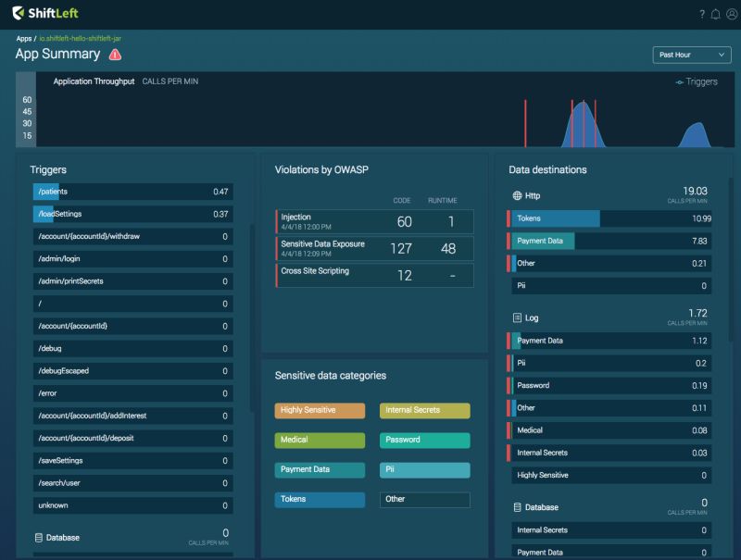Click the Internal Secrets yellow category tag
The image size is (741, 560).
[x=425, y=410]
